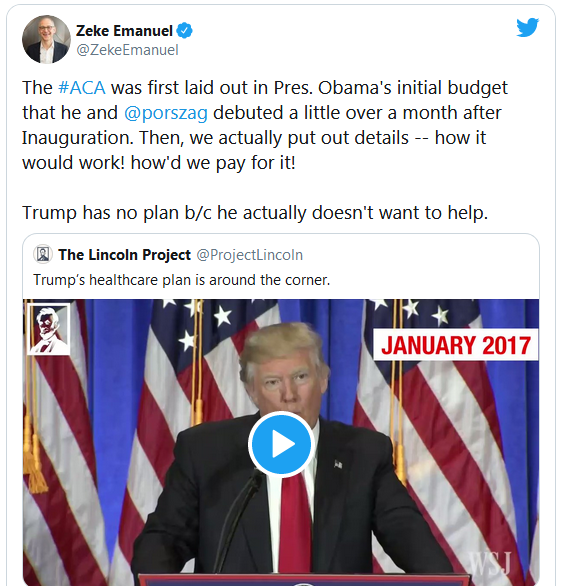Image resolution: width=588 pixels, height=586 pixels.
Task: Open The Lincoln Project account name
Action: [x=124, y=255]
